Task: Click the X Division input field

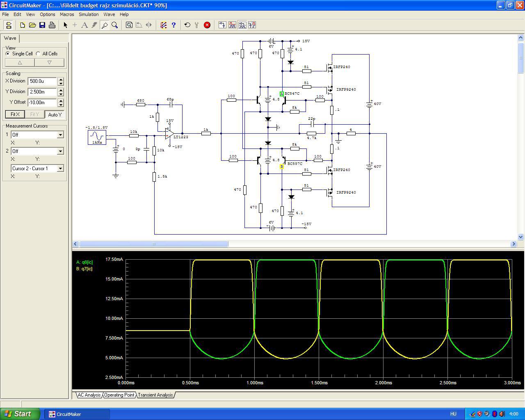Action: coord(42,81)
